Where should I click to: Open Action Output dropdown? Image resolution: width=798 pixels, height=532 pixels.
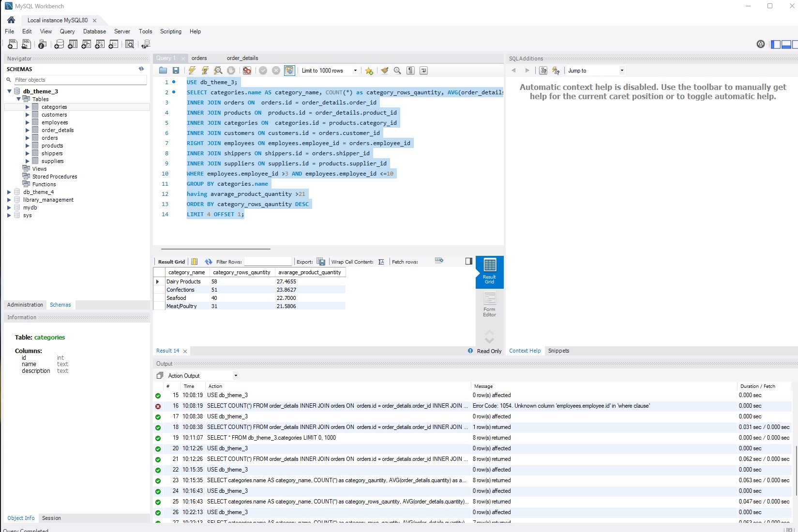point(236,376)
